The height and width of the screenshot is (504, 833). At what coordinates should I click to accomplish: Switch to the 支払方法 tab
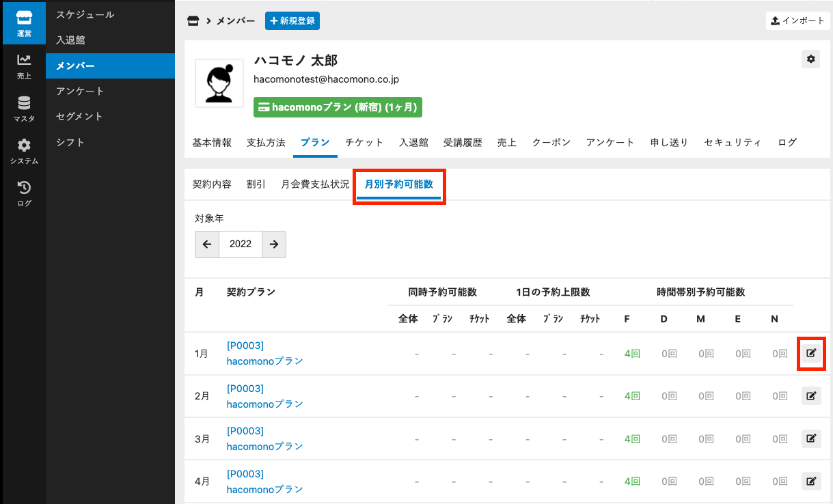(266, 143)
